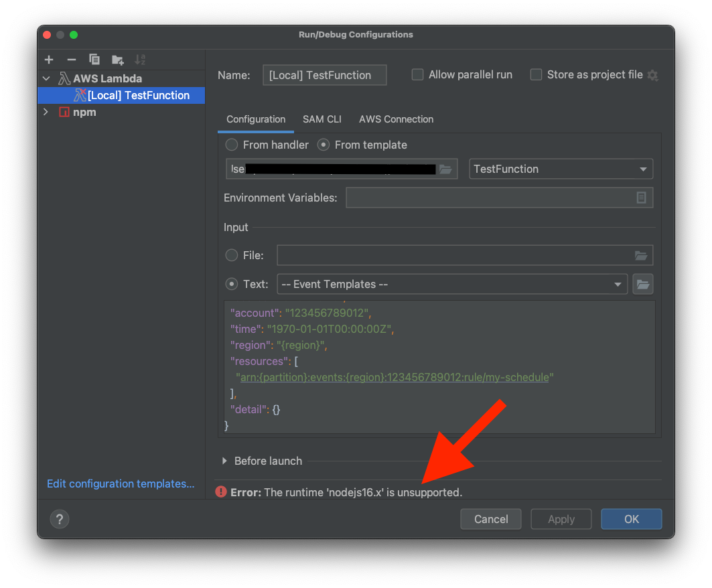Screen dimensions: 712x588
Task: Click the "detail": {} line
Action: click(255, 410)
